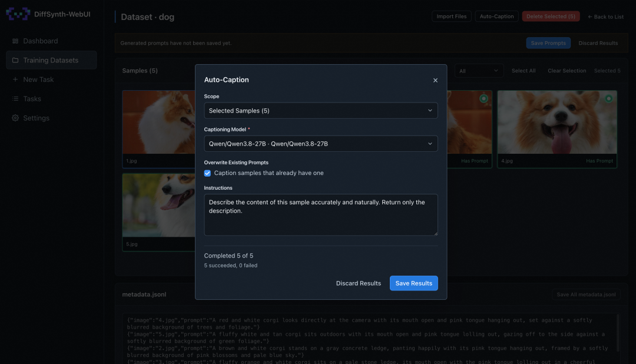Open the Scope dropdown
636x364 pixels.
[x=321, y=110]
